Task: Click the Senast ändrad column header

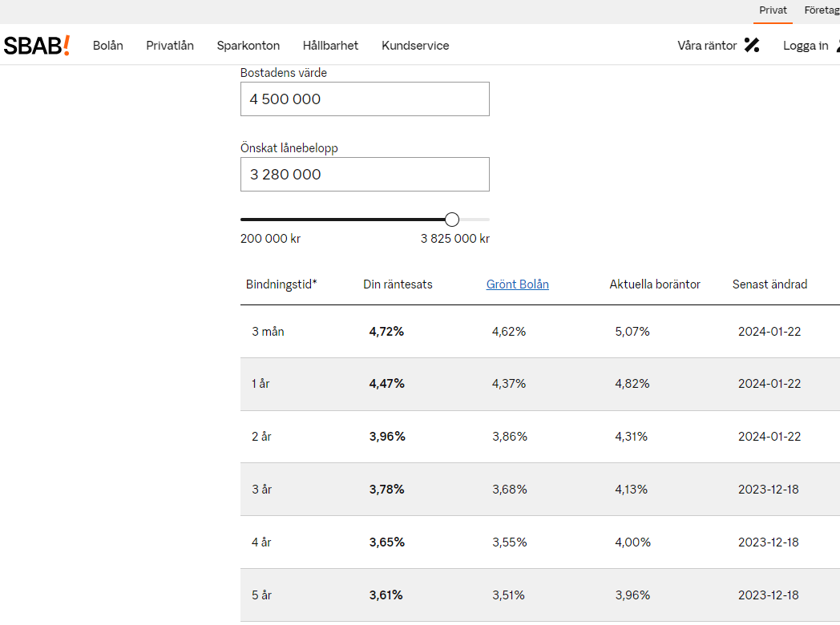Action: (769, 284)
